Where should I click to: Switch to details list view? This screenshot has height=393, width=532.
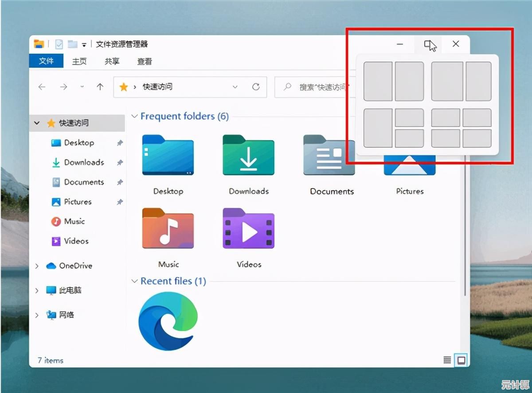click(447, 360)
